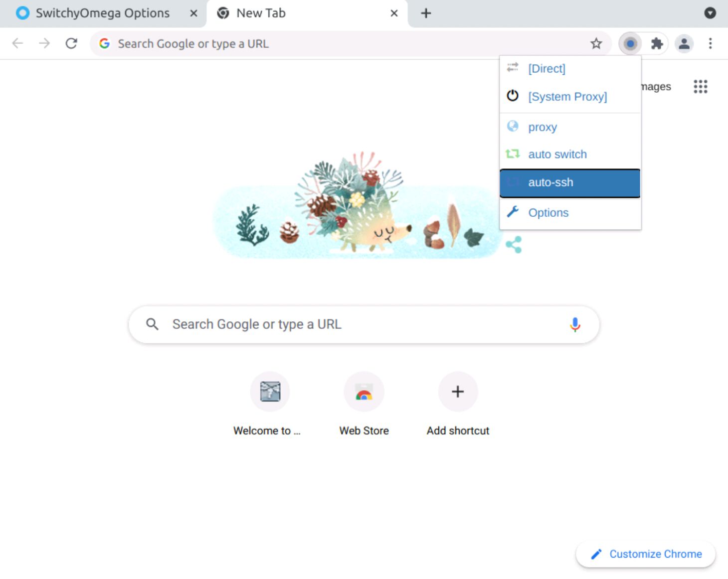Bookmark this tab with star icon
This screenshot has width=728, height=579.
point(596,44)
